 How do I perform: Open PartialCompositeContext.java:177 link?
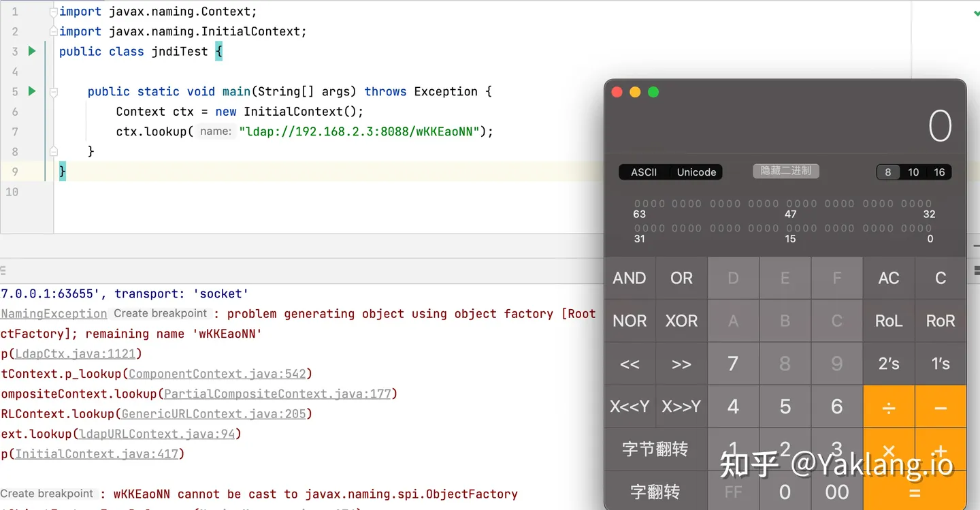pyautogui.click(x=278, y=394)
